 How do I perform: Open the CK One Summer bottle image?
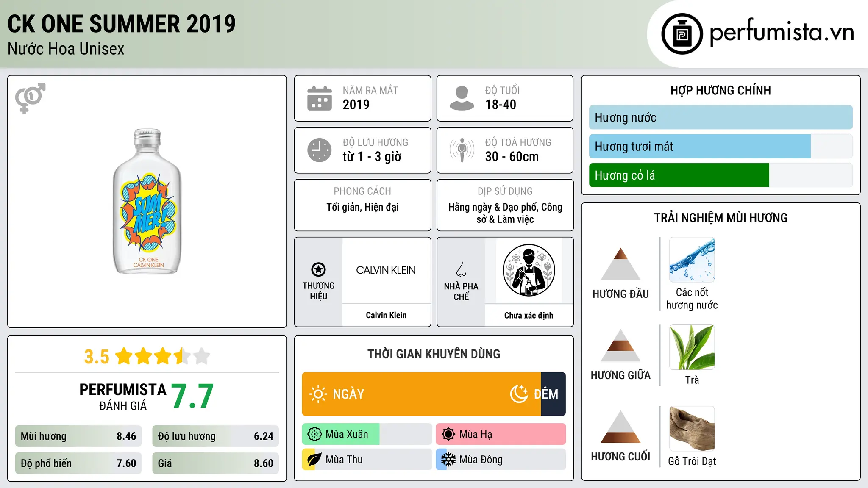(x=147, y=202)
